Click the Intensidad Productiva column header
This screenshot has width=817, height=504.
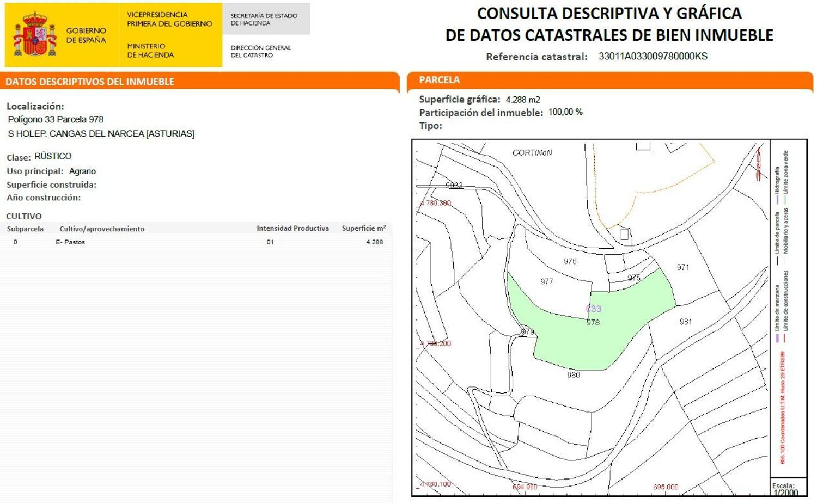click(x=292, y=229)
